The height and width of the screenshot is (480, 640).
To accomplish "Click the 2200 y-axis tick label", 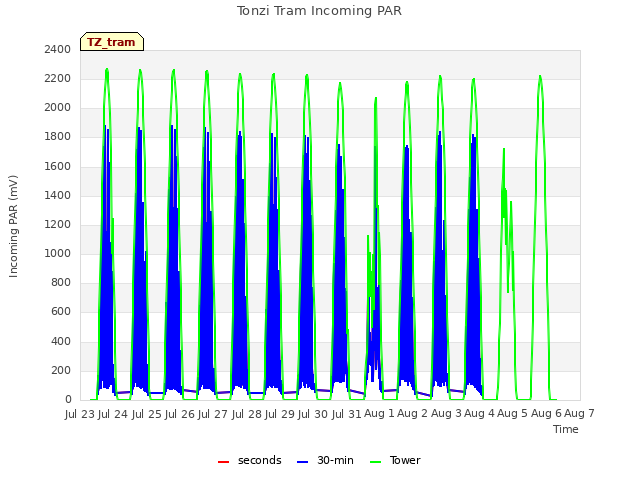I will point(58,78).
